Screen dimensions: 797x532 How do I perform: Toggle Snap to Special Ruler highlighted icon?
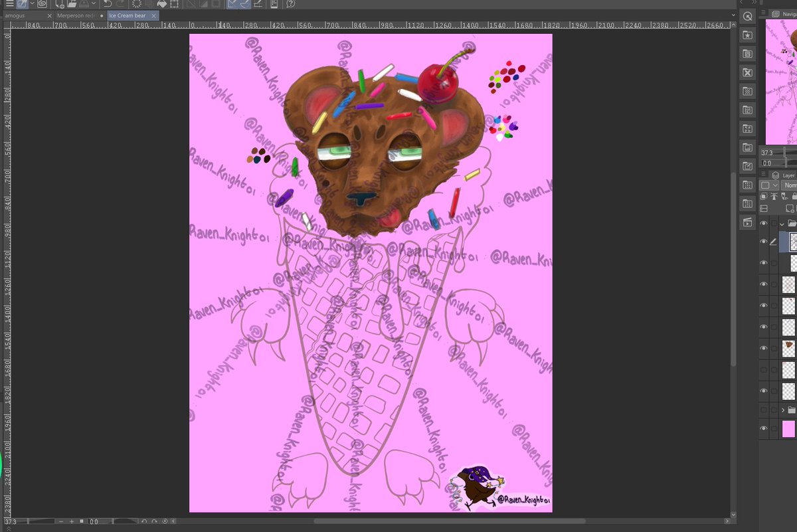pos(245,4)
